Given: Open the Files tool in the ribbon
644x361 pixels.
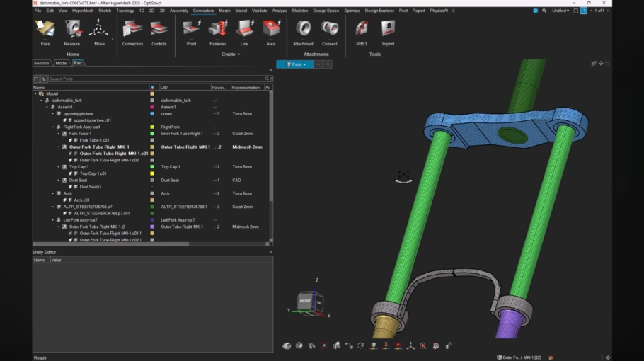Looking at the screenshot, I should (45, 32).
